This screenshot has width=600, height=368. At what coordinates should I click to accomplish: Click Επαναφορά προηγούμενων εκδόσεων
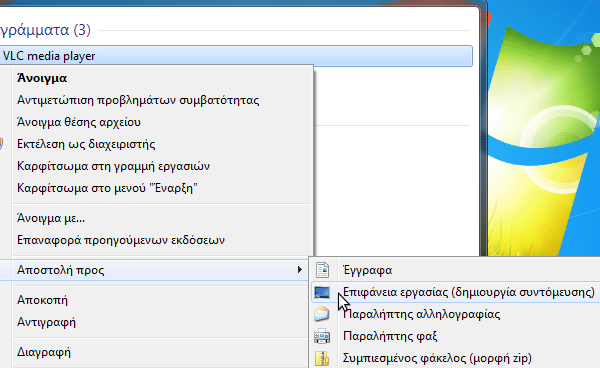tap(121, 240)
